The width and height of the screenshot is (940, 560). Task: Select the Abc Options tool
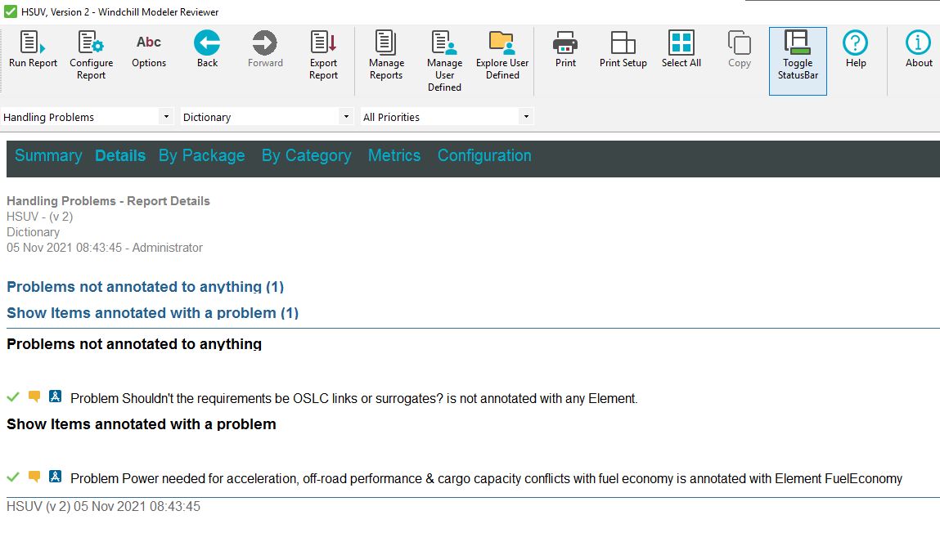click(148, 49)
